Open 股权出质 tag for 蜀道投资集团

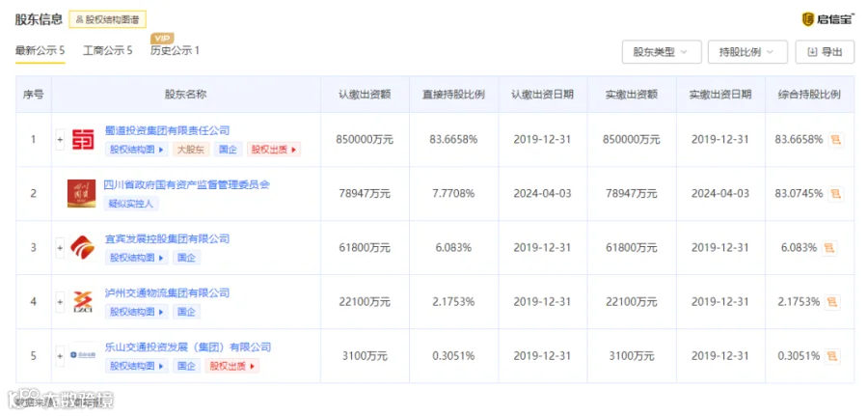point(274,149)
